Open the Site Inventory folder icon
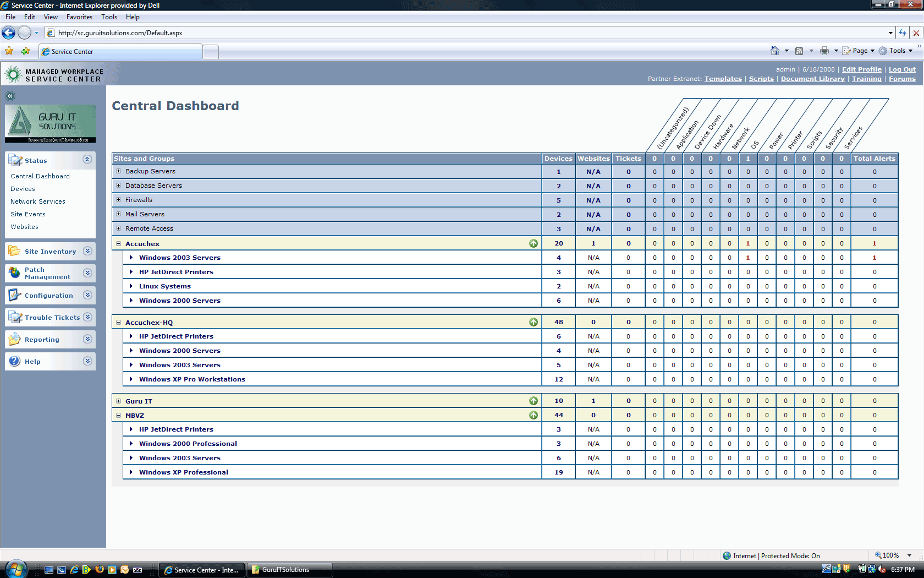Viewport: 924px width, 578px height. pos(14,251)
